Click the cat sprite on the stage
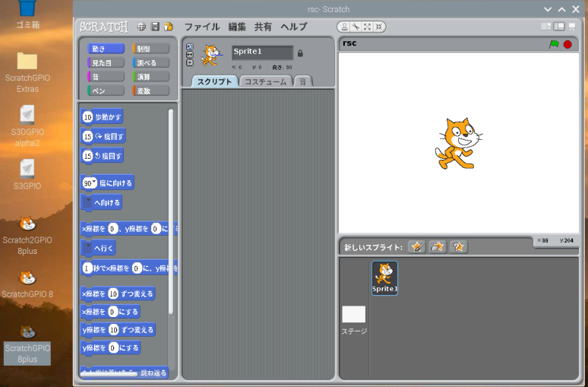The width and height of the screenshot is (588, 387). point(458,144)
